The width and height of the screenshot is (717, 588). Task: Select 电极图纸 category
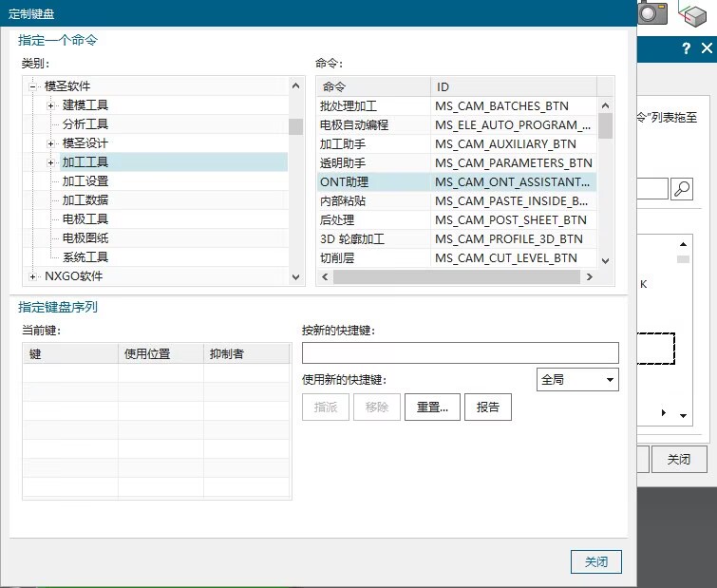tap(85, 237)
